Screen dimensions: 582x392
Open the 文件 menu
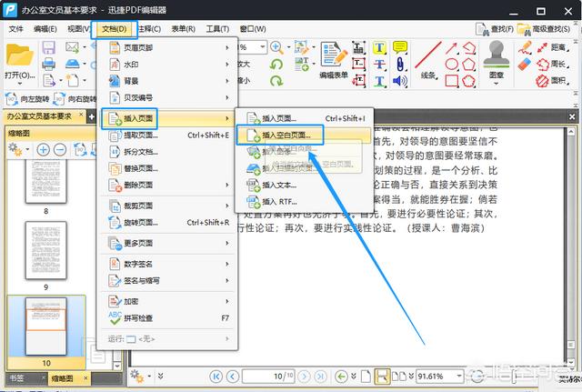[x=15, y=29]
